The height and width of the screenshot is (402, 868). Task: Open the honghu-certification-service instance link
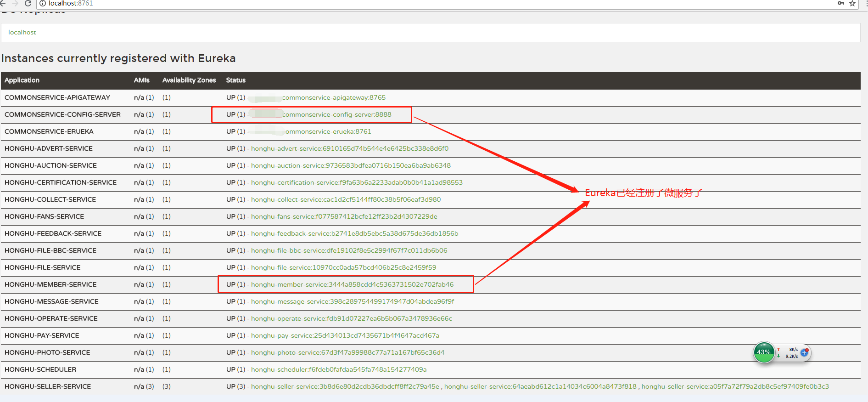pos(357,182)
